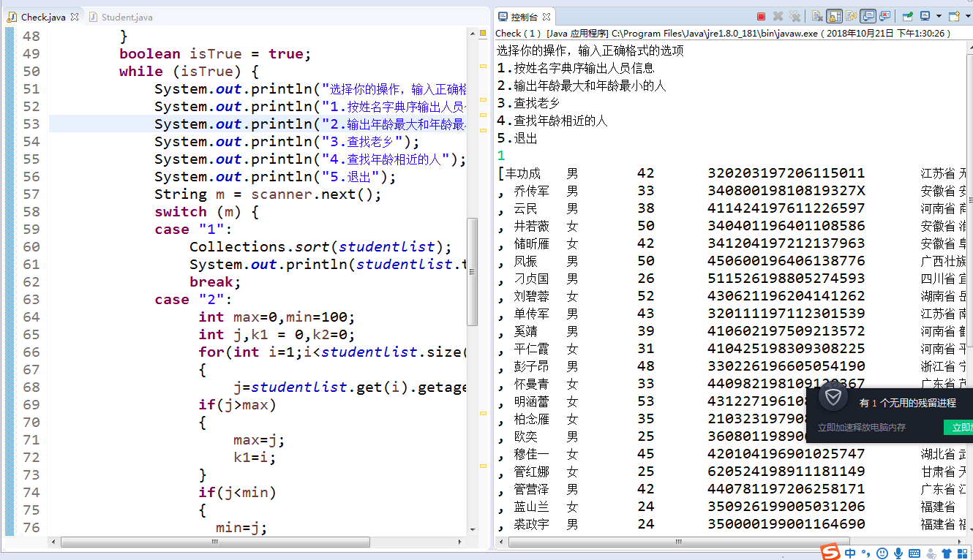The image size is (973, 560).
Task: Click left arrow of editor horizontal scrollbar
Action: pyautogui.click(x=53, y=542)
